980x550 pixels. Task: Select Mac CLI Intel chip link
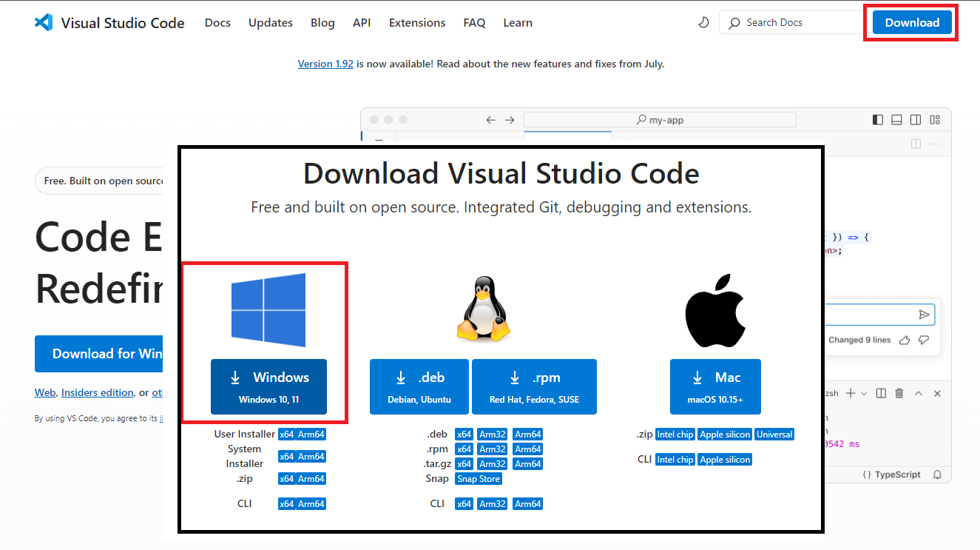click(675, 460)
